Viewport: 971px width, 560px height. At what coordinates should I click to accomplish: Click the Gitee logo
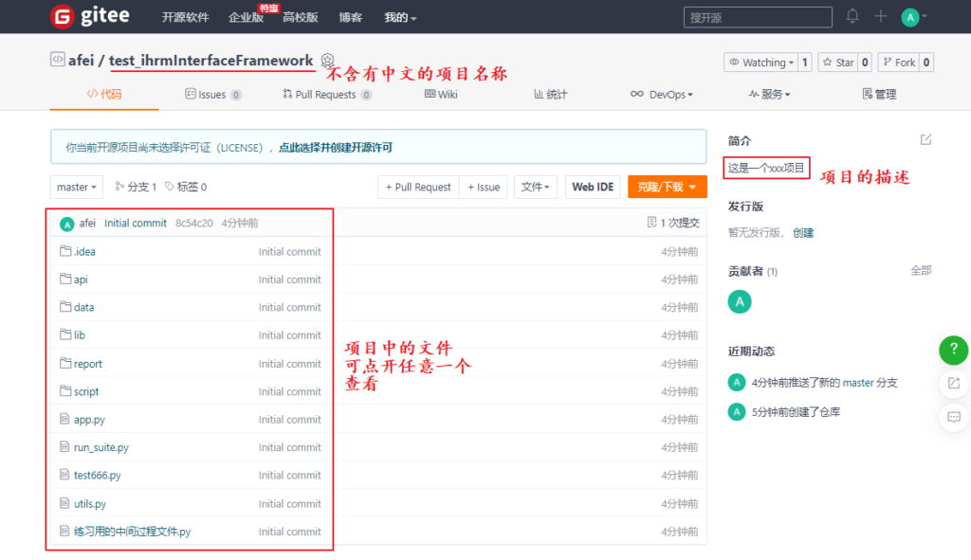point(90,16)
